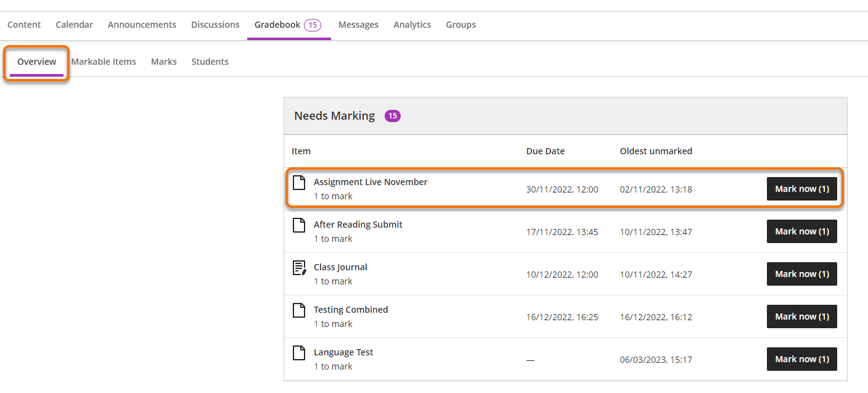Viewport: 868px width, 393px height.
Task: Go to the Calendar section
Action: [x=74, y=25]
